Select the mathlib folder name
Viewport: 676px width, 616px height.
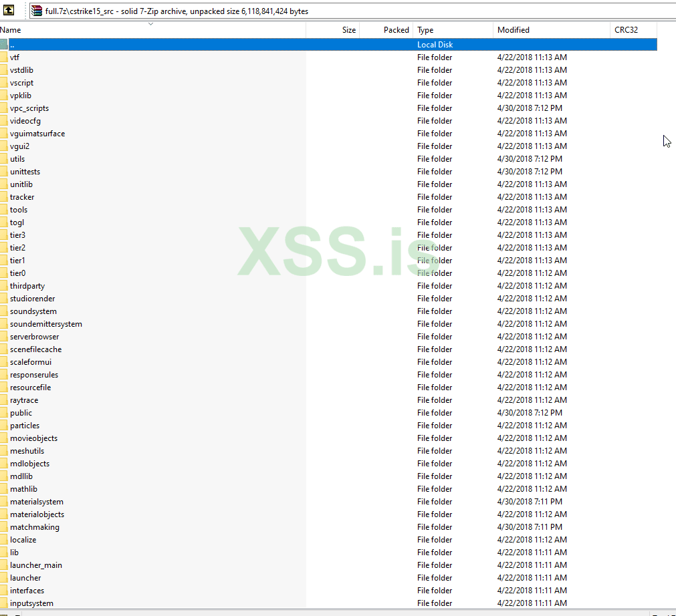(x=23, y=489)
